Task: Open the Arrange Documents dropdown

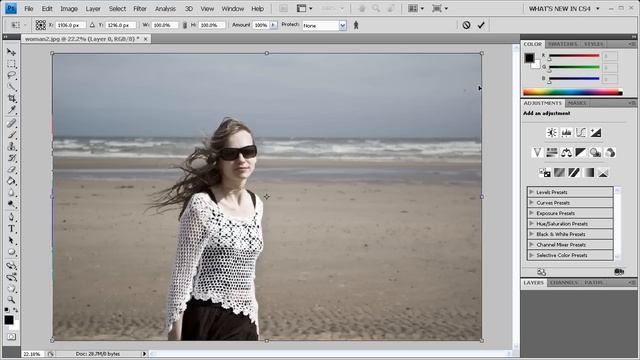Action: 416,9
